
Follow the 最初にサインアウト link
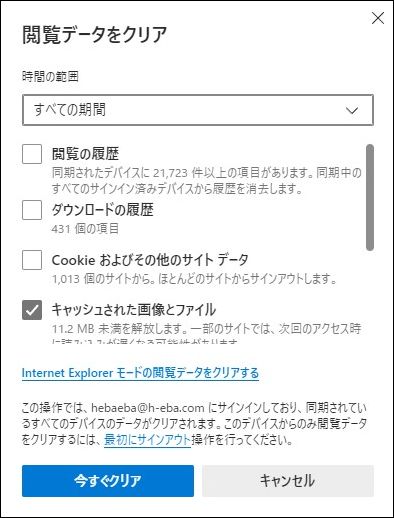[x=147, y=440]
